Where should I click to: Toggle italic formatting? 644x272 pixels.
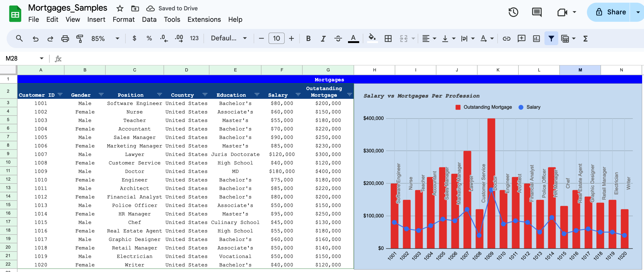coord(323,39)
